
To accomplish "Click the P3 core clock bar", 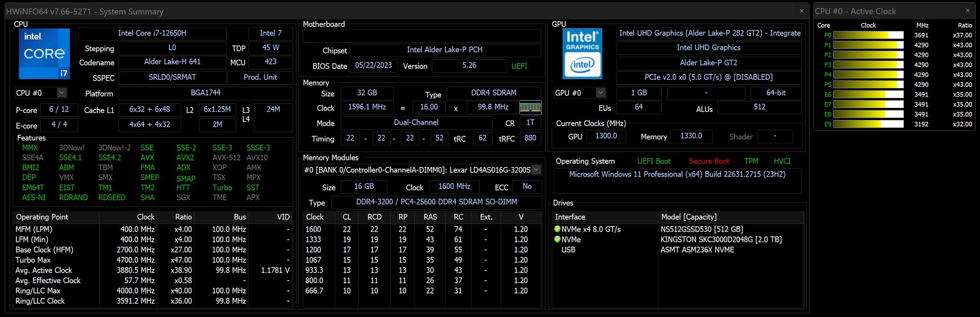I will pyautogui.click(x=868, y=65).
